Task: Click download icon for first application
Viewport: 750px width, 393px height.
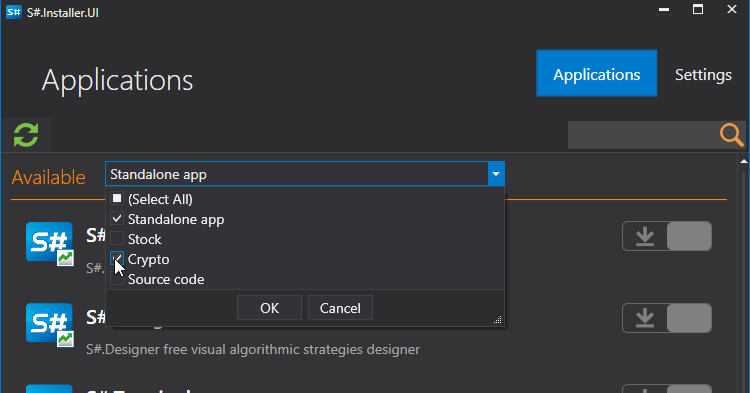Action: pyautogui.click(x=645, y=236)
